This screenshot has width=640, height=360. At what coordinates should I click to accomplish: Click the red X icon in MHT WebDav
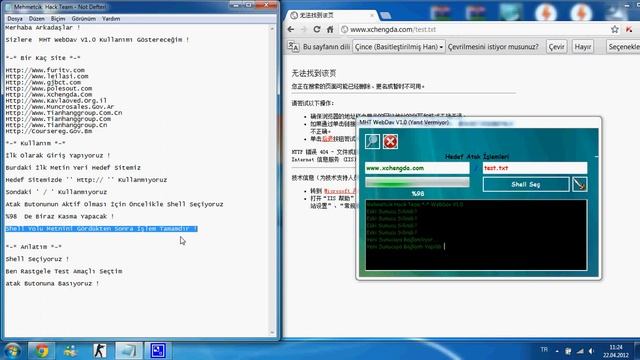pos(390,141)
